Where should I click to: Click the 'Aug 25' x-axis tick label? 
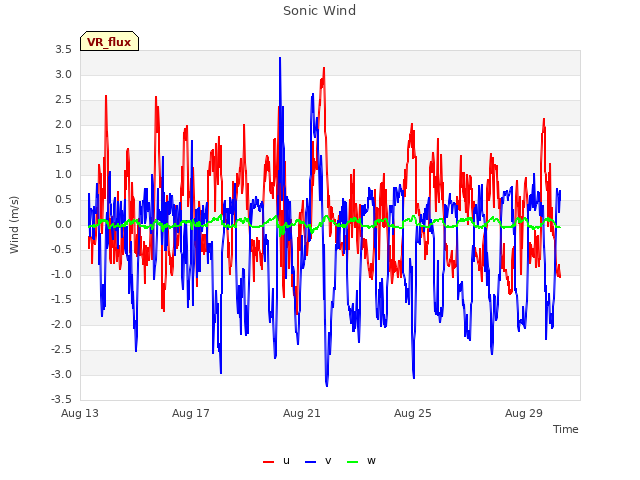[x=413, y=413]
